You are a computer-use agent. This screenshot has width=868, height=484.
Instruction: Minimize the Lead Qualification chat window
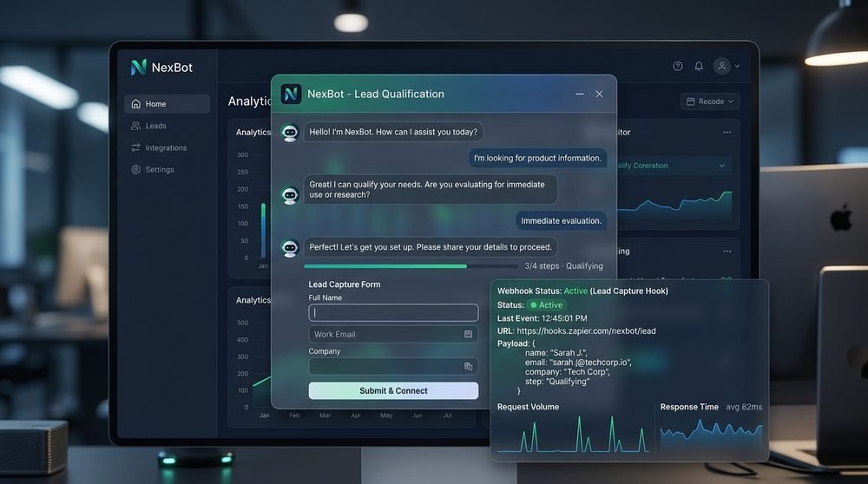point(580,94)
